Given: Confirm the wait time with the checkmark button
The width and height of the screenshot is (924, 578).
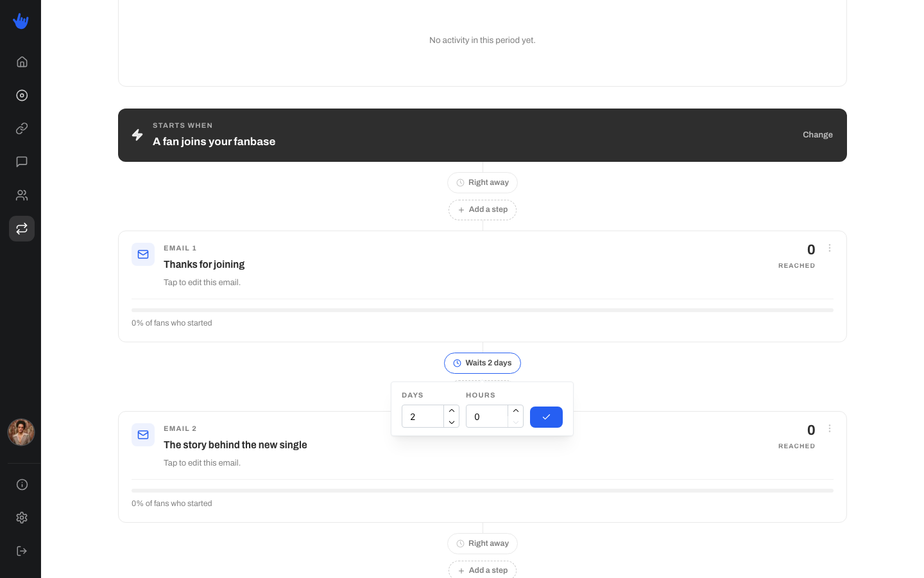Looking at the screenshot, I should pyautogui.click(x=546, y=417).
